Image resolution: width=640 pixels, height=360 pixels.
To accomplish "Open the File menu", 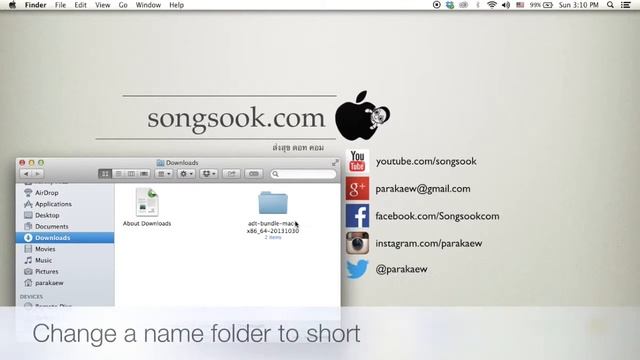I will 60,5.
